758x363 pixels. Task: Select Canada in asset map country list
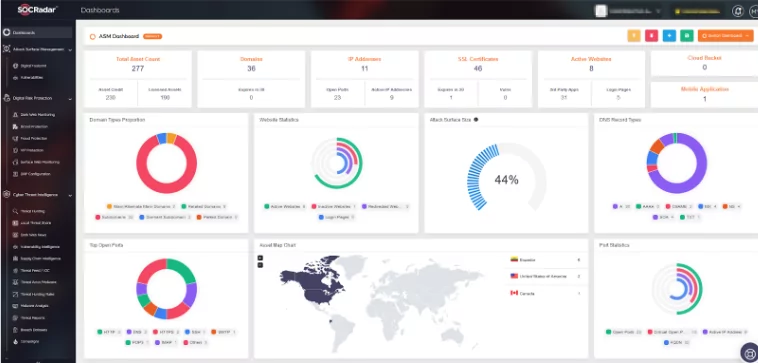pyautogui.click(x=545, y=293)
